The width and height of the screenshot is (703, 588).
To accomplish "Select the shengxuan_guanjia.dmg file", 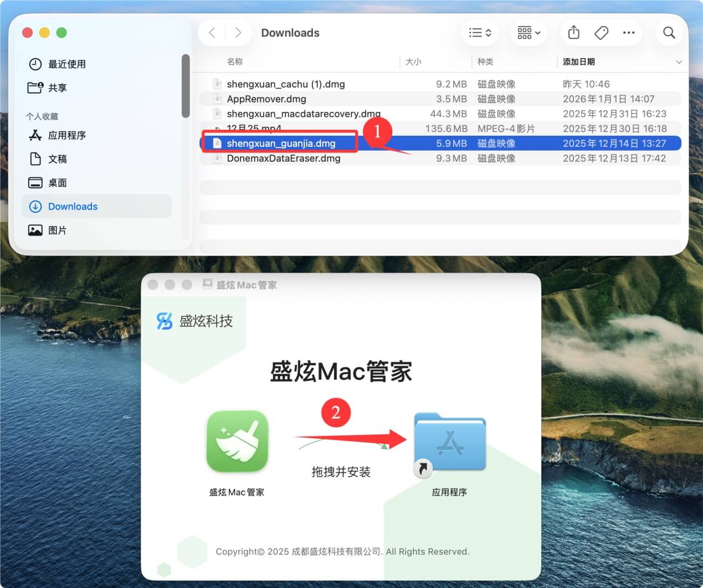I will (281, 143).
